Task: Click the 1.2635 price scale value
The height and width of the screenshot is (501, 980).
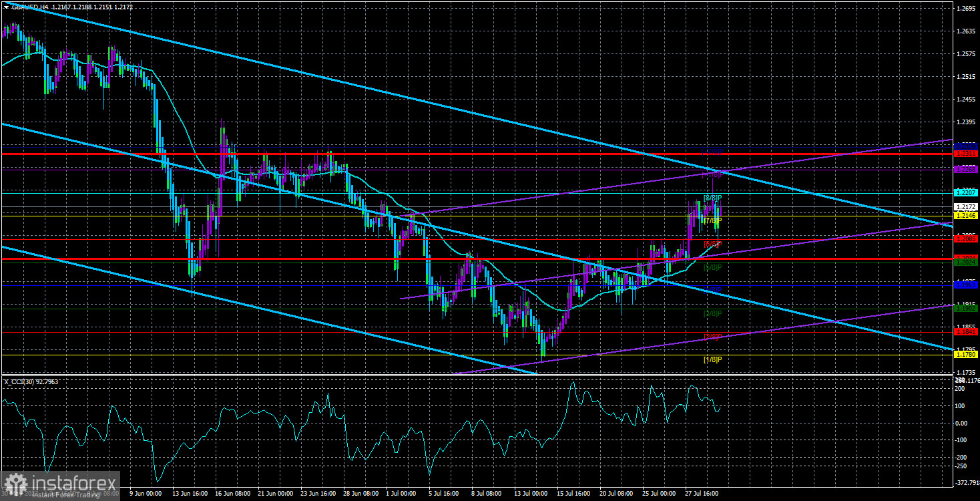Action: coord(966,31)
